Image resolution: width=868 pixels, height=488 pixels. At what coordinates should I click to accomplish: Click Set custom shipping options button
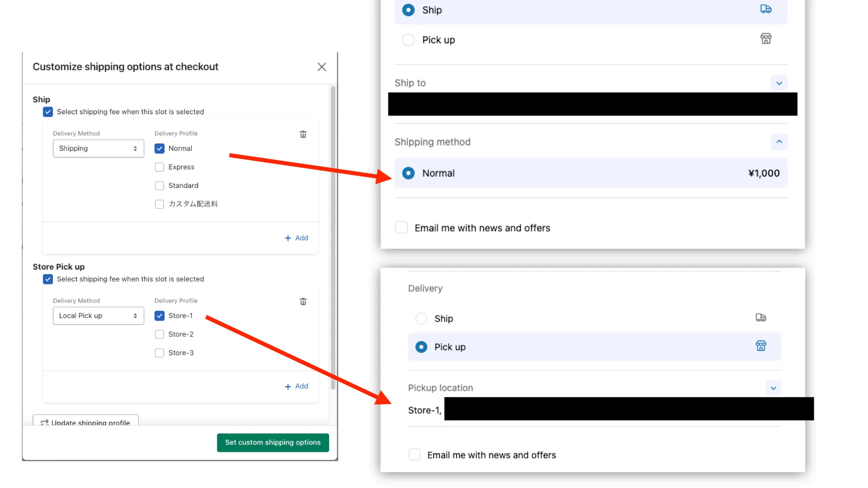pyautogui.click(x=273, y=442)
